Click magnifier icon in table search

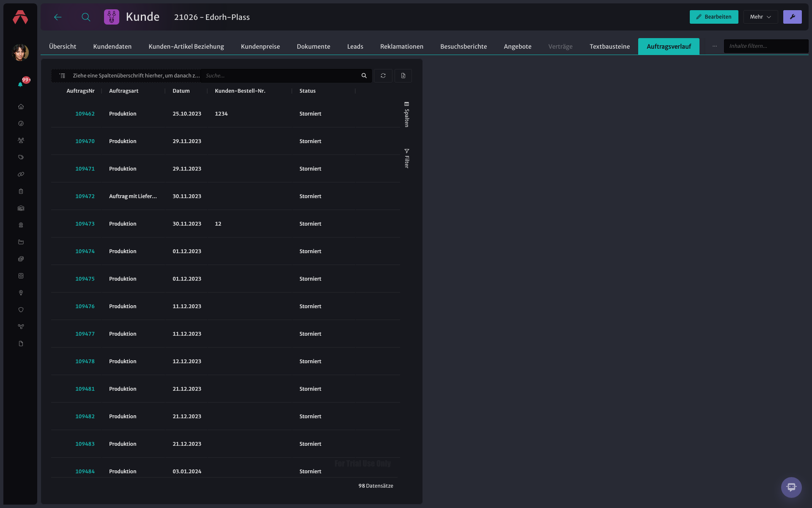click(364, 76)
